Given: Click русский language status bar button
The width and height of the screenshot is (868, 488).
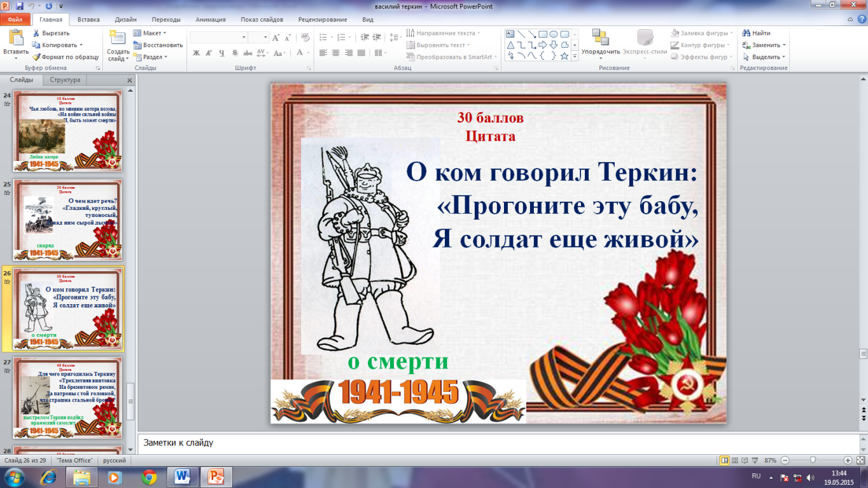Looking at the screenshot, I should tap(115, 460).
